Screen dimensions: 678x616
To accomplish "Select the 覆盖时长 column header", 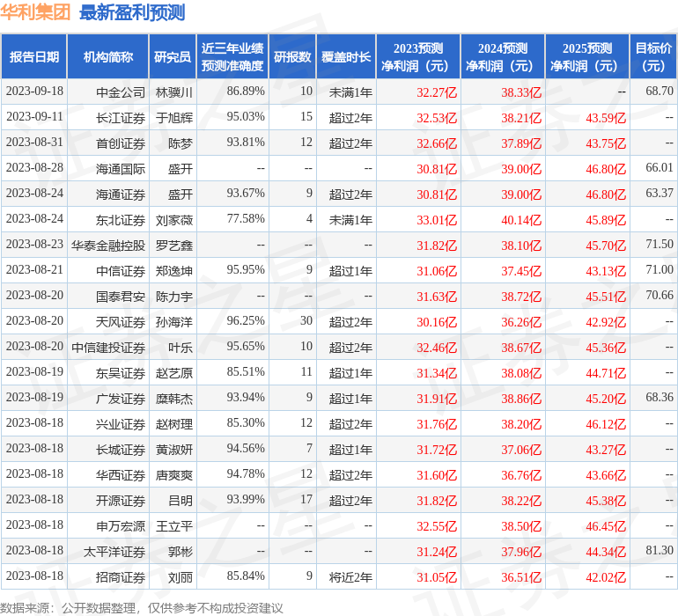I will click(x=346, y=56).
